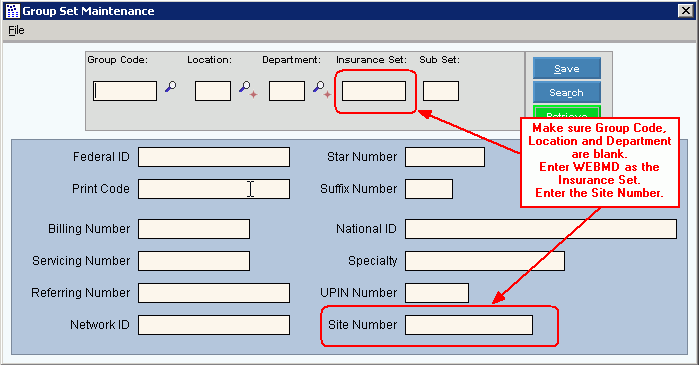
Task: Click the partially hidden green Retrieve button
Action: (567, 111)
